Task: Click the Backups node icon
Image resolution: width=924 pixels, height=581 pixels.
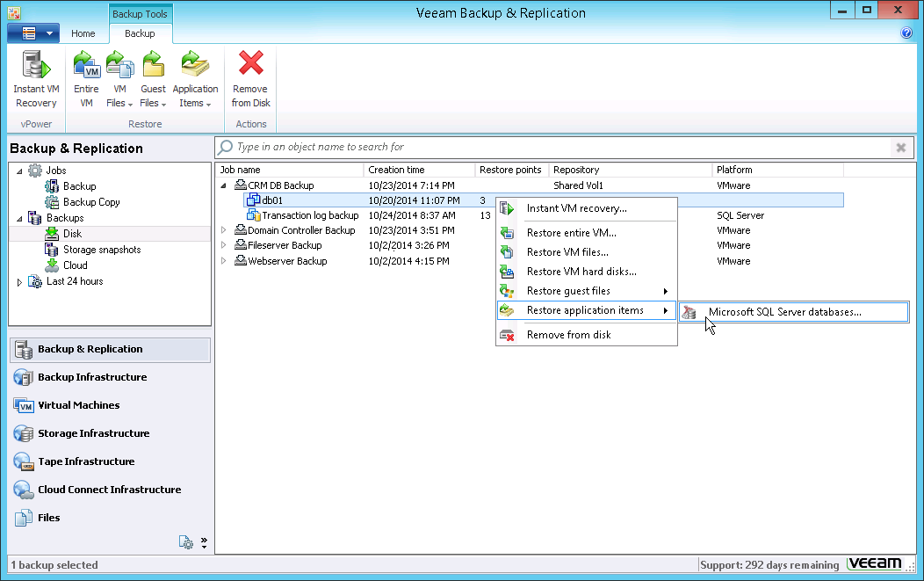Action: (35, 218)
